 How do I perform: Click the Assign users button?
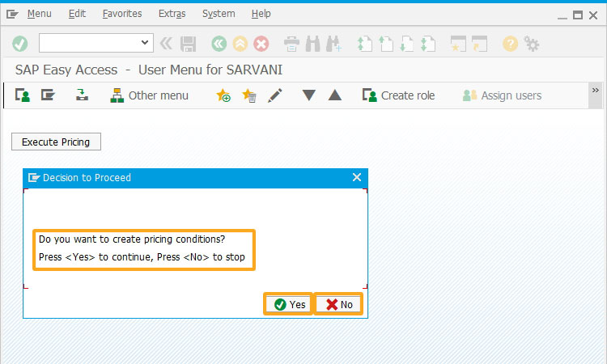[502, 95]
